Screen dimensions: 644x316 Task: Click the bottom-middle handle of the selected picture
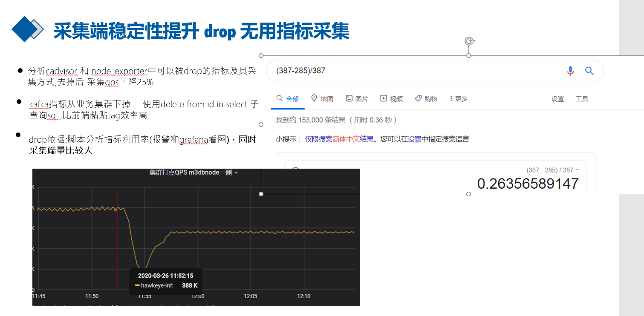click(x=469, y=194)
